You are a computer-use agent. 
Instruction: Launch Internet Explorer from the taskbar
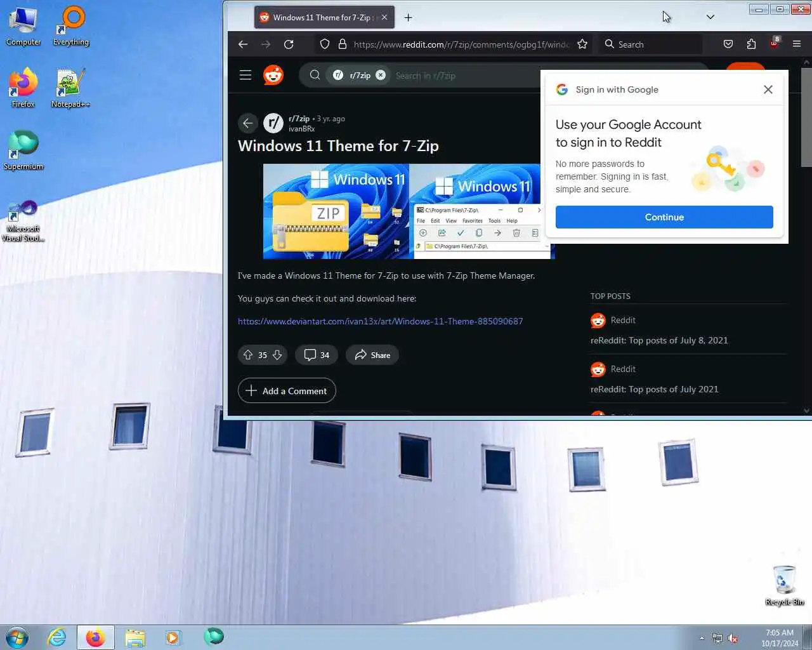click(57, 637)
